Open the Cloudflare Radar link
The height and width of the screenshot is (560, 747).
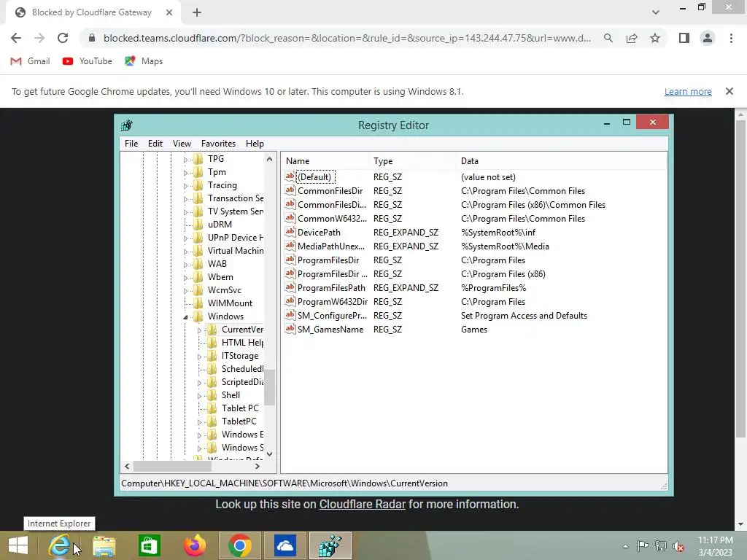tap(362, 505)
